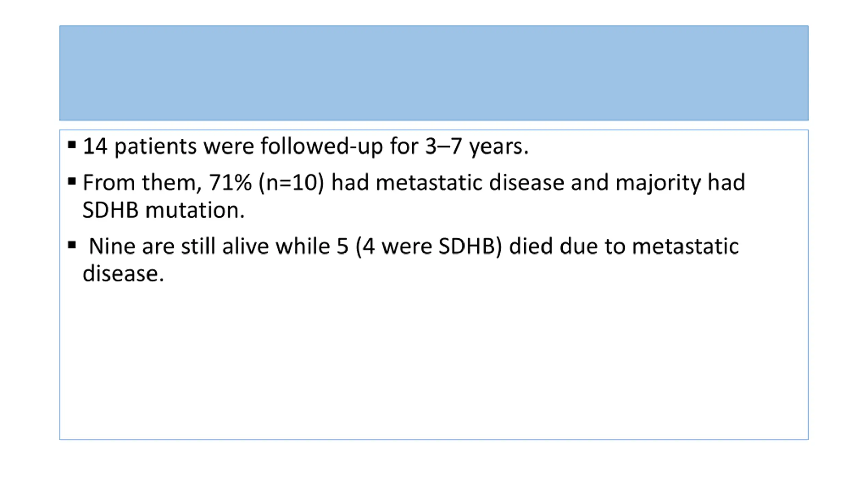This screenshot has height=488, width=868.
Task: Select the first bullet marker before '14 patients'
Action: [72, 145]
